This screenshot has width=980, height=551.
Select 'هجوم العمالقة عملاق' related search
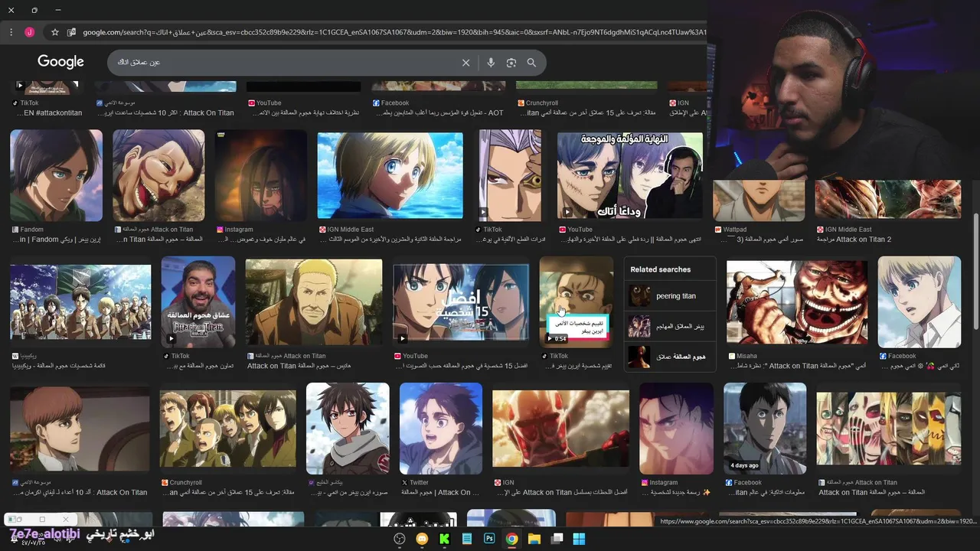coord(670,357)
